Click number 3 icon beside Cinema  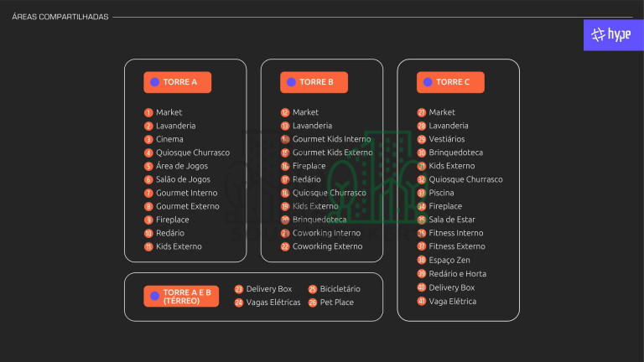click(148, 139)
